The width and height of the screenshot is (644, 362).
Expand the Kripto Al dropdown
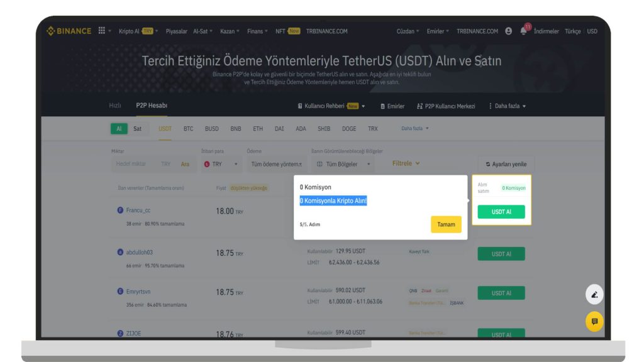(138, 31)
